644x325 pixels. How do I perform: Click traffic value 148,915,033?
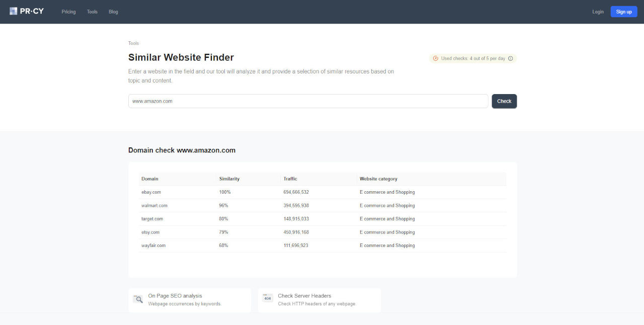click(x=296, y=219)
